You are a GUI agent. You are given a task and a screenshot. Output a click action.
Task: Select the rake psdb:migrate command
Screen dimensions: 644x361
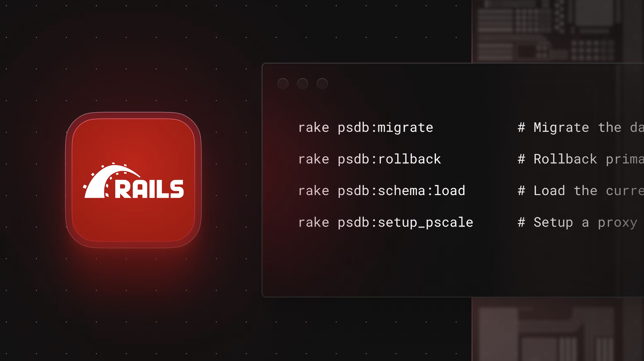364,127
